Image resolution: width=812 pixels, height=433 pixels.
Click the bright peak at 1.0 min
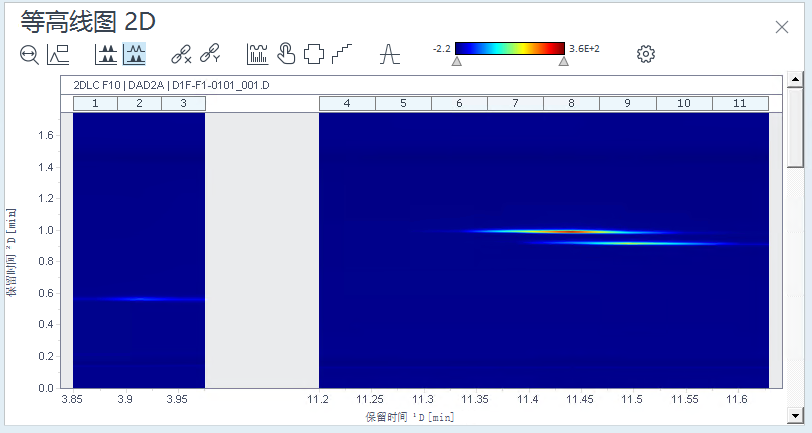click(570, 231)
